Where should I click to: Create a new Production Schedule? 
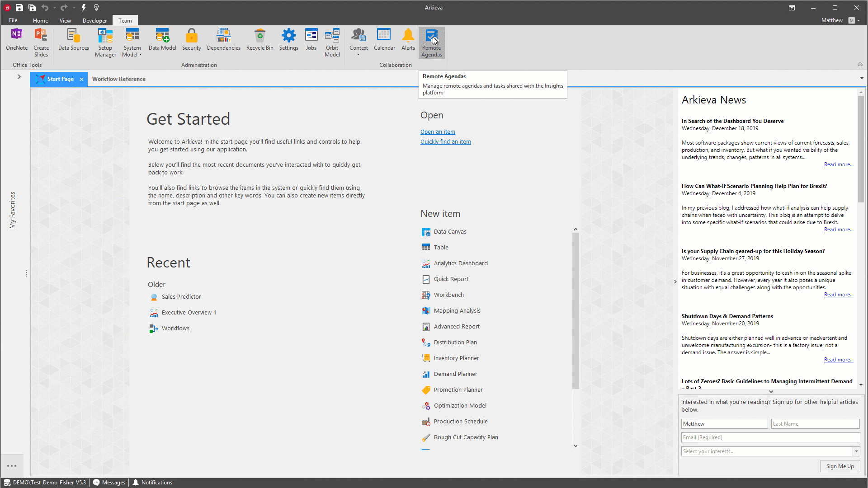pos(454,422)
